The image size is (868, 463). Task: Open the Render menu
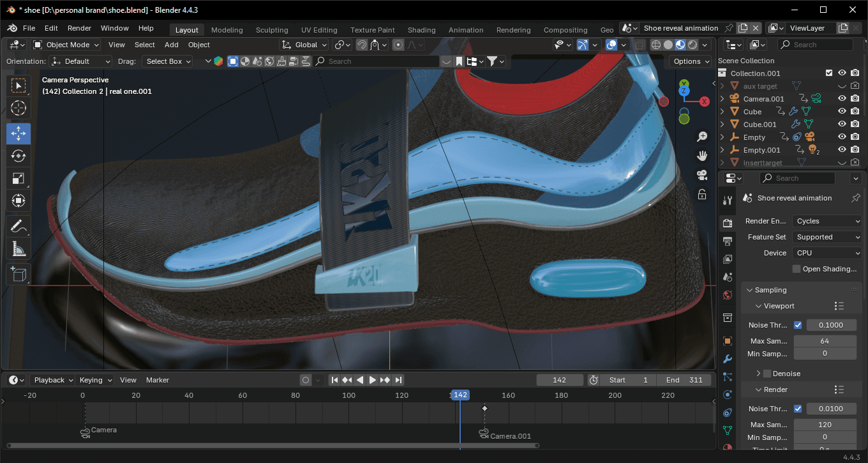[x=79, y=28]
